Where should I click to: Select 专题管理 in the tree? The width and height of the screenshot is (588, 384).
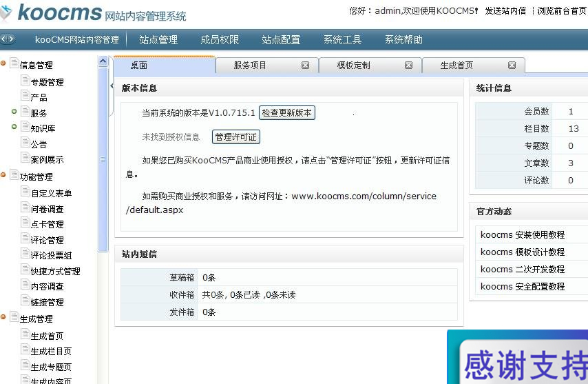pos(48,82)
